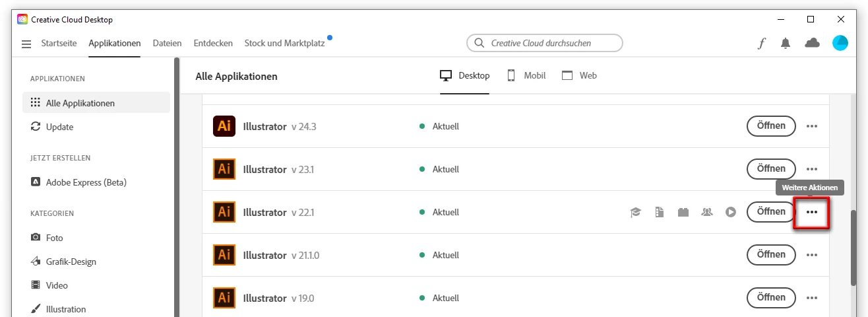Click the Creative Cloud logo in title bar

pyautogui.click(x=22, y=19)
